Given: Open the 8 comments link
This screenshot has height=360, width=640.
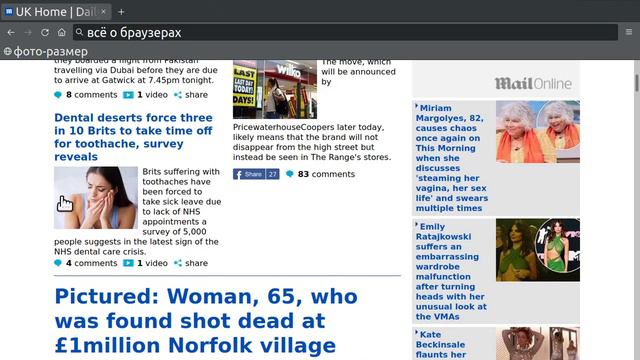Looking at the screenshot, I should pyautogui.click(x=91, y=95).
